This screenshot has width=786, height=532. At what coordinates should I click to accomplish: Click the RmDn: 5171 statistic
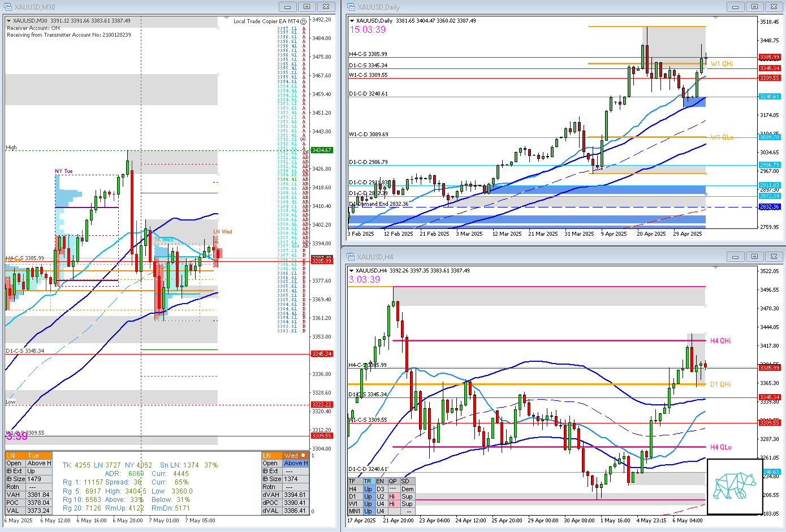point(171,508)
